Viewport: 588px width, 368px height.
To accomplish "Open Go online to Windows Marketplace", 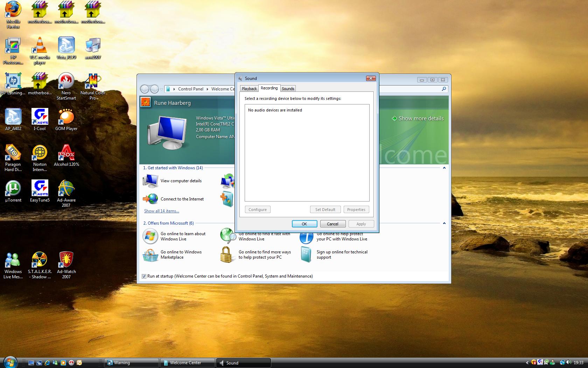I will click(172, 254).
